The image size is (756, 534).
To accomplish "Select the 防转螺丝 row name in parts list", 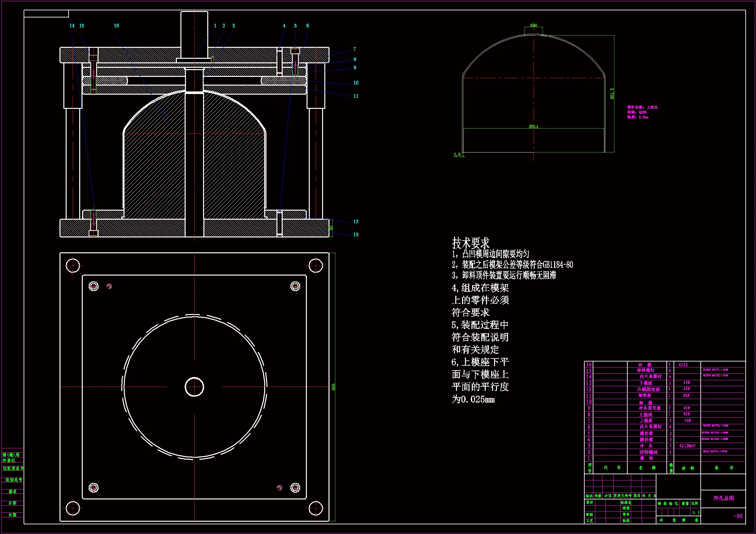I will coord(648,452).
